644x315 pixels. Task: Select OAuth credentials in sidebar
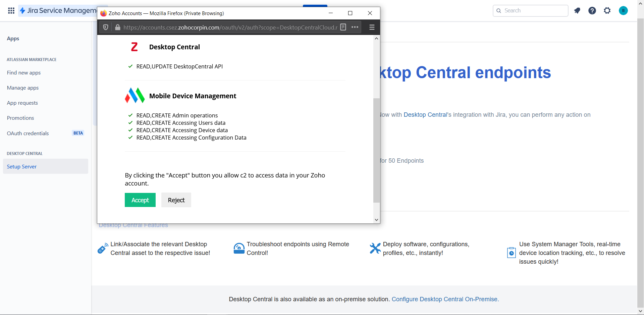point(28,134)
